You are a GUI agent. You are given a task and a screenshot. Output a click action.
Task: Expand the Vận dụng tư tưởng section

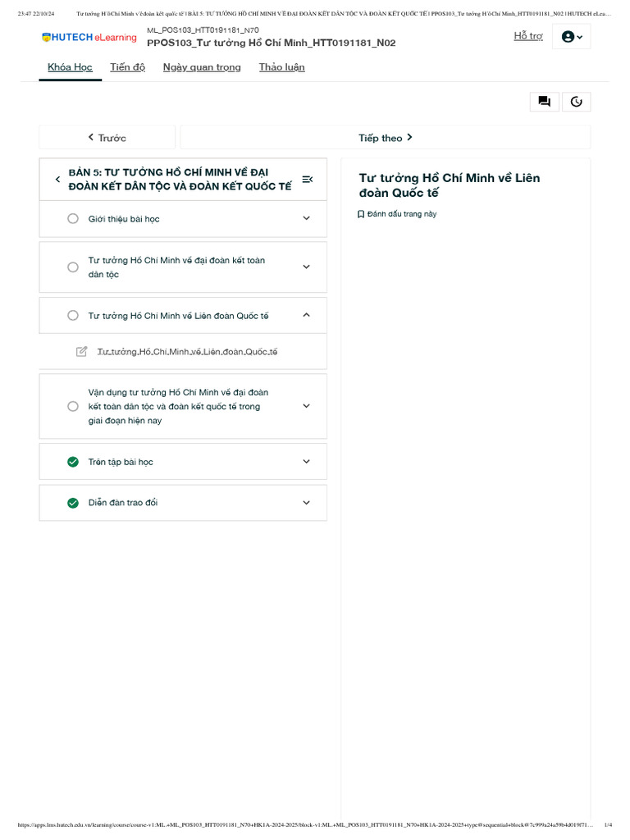click(x=306, y=406)
